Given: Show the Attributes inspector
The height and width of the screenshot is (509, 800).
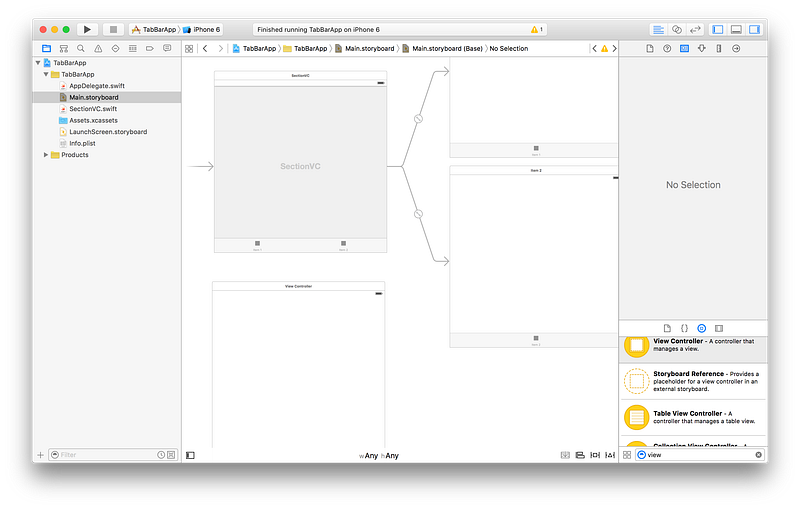Looking at the screenshot, I should pyautogui.click(x=702, y=48).
